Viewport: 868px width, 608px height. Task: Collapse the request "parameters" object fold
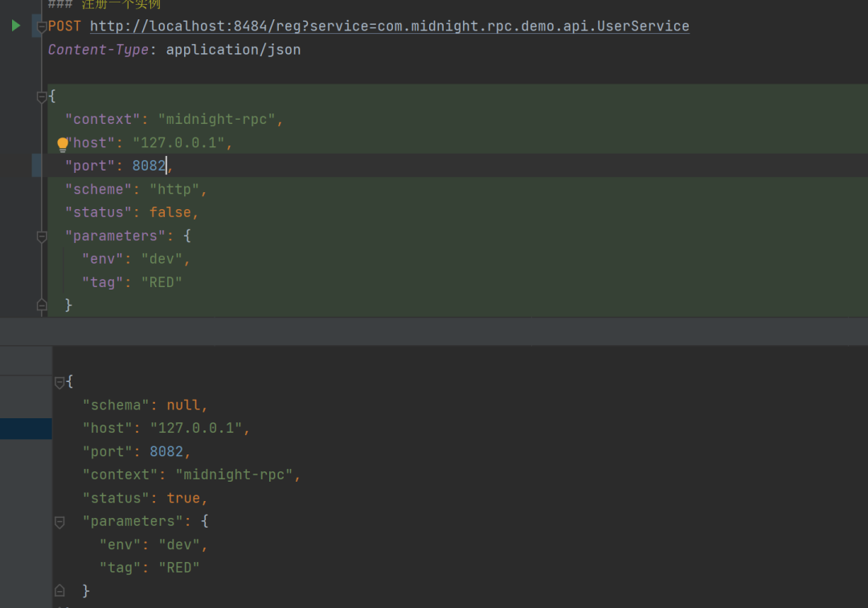[x=42, y=236]
